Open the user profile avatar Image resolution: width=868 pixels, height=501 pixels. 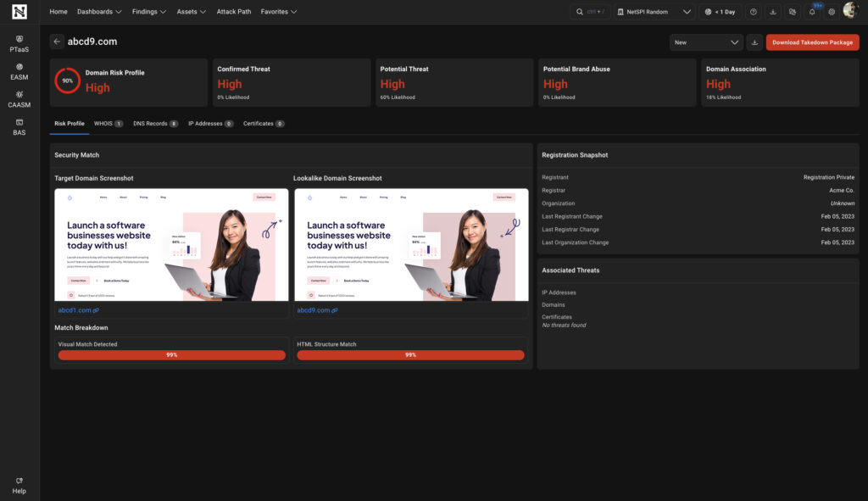850,11
